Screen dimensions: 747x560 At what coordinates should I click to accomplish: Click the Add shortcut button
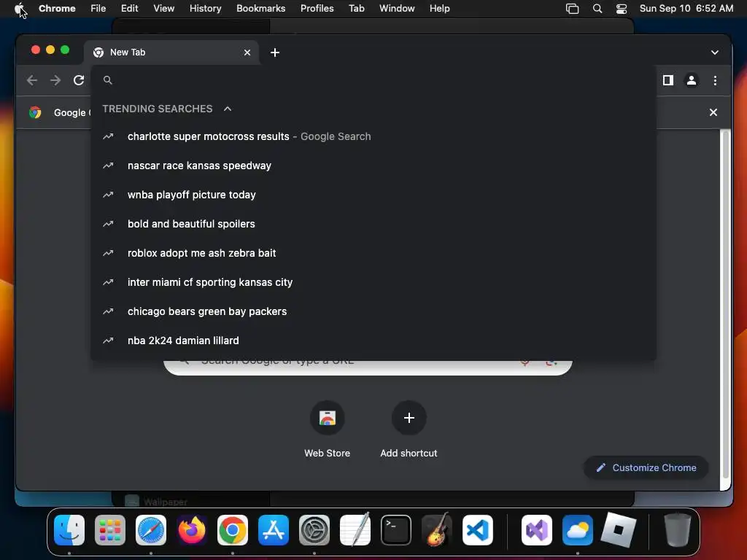pyautogui.click(x=409, y=429)
